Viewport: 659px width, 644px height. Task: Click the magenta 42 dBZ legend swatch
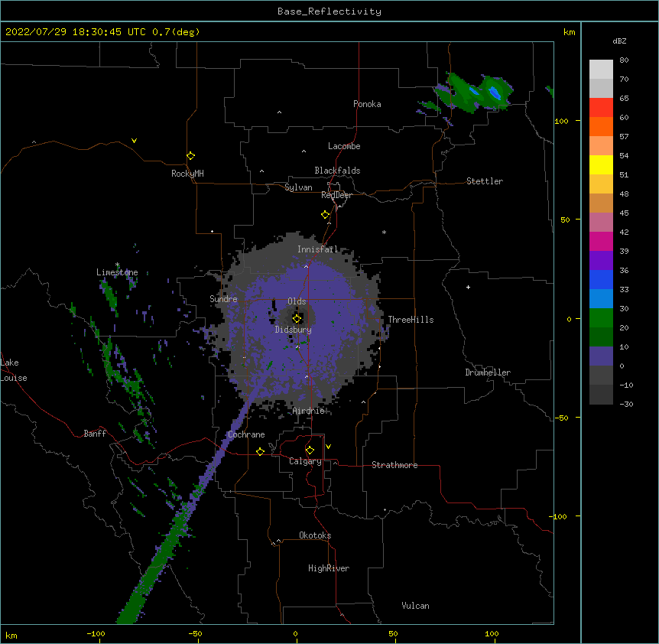601,241
